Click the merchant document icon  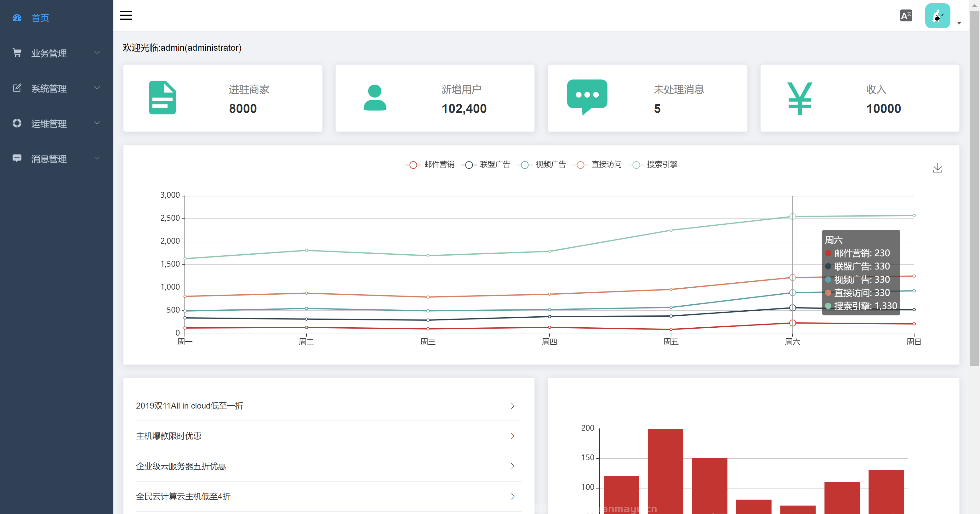[162, 98]
